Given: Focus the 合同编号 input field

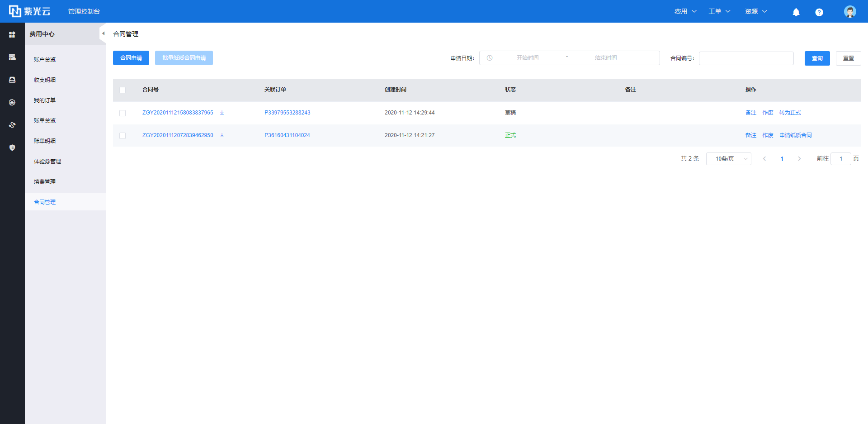Looking at the screenshot, I should 746,58.
